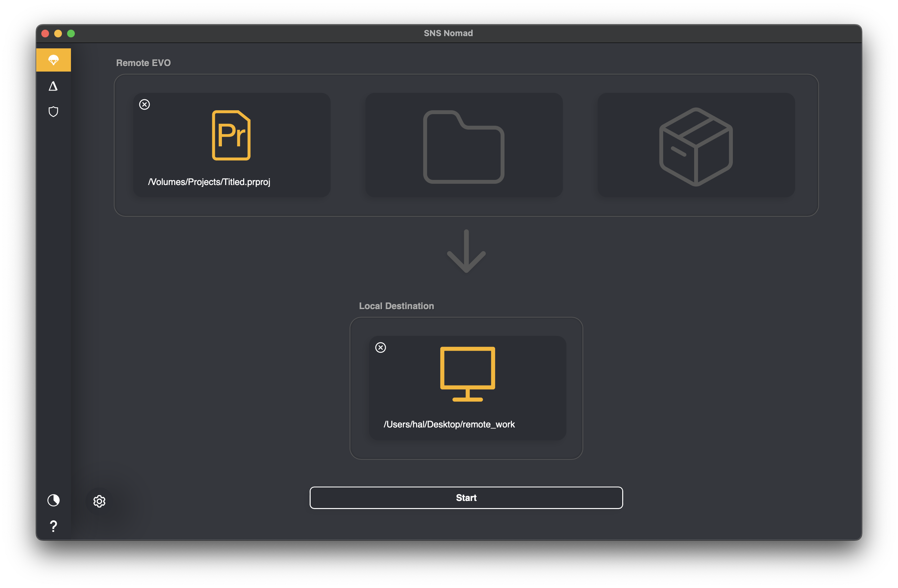The height and width of the screenshot is (588, 898).
Task: Choose the package box source card
Action: [x=696, y=145]
